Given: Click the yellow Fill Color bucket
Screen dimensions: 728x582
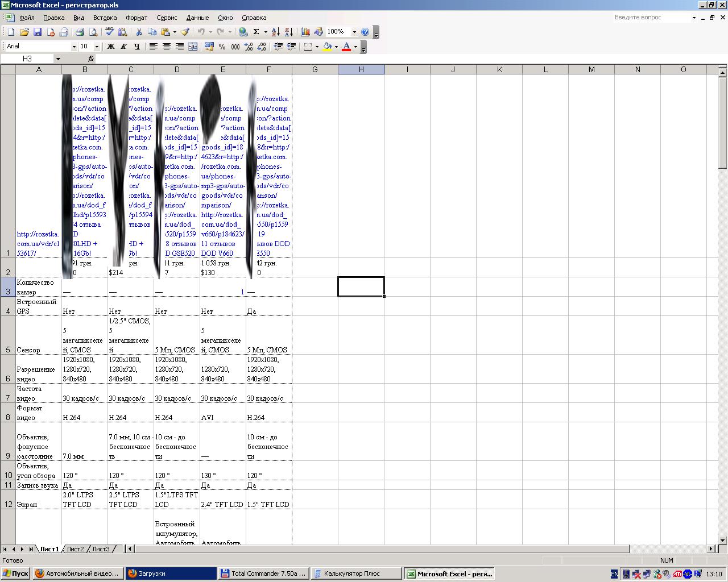Looking at the screenshot, I should click(327, 47).
